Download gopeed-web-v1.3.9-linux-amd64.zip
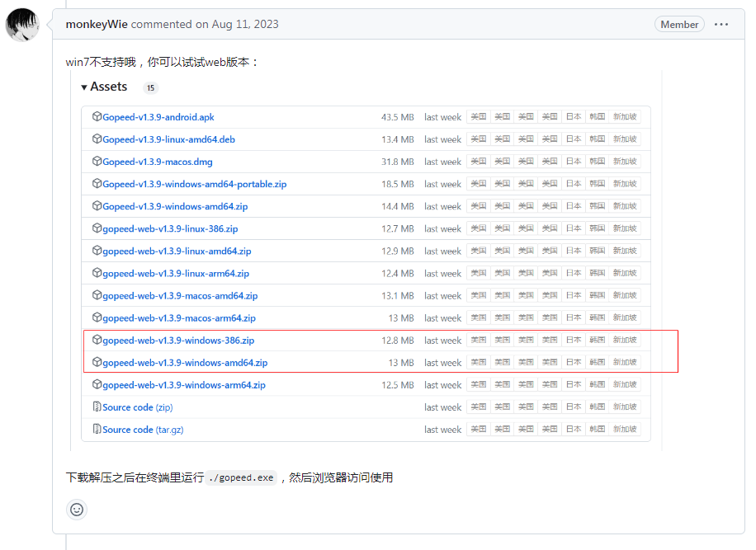The height and width of the screenshot is (550, 756). (x=177, y=251)
